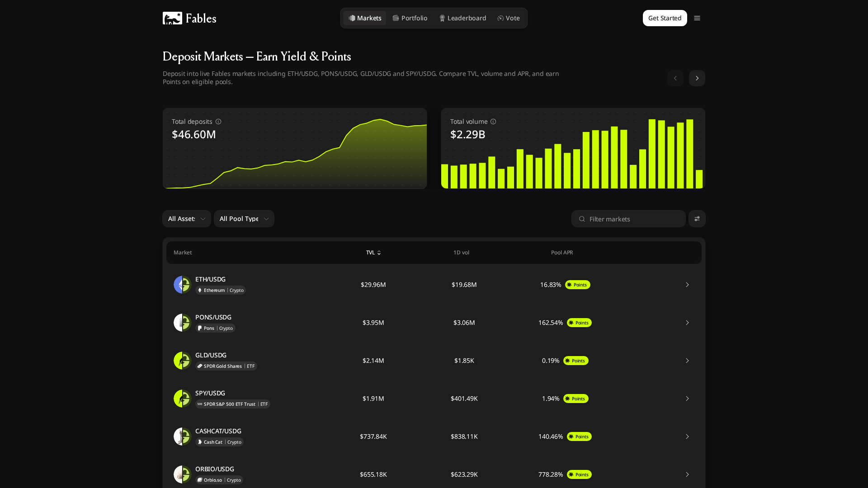The height and width of the screenshot is (488, 868).
Task: Click Points badge in GLD/USDG row
Action: point(576,361)
